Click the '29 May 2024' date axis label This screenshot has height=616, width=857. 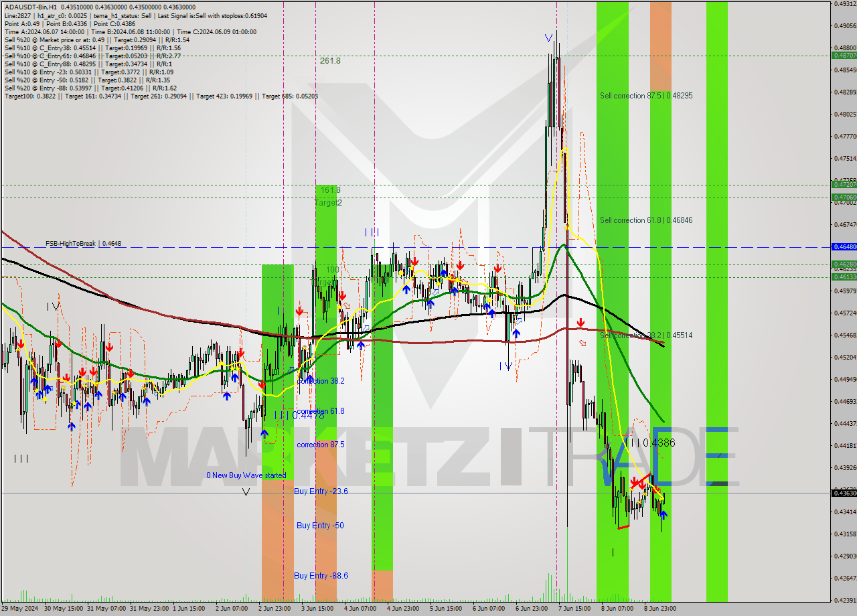point(20,608)
